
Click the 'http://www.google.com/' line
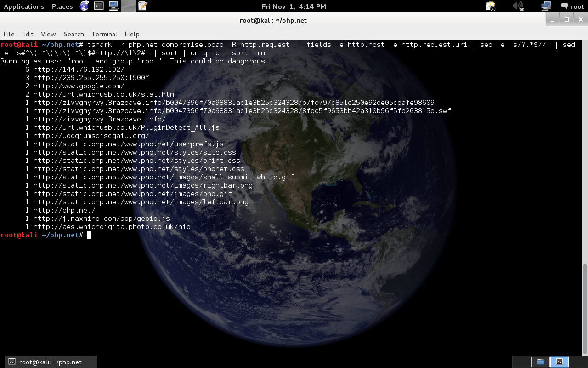pyautogui.click(x=79, y=86)
